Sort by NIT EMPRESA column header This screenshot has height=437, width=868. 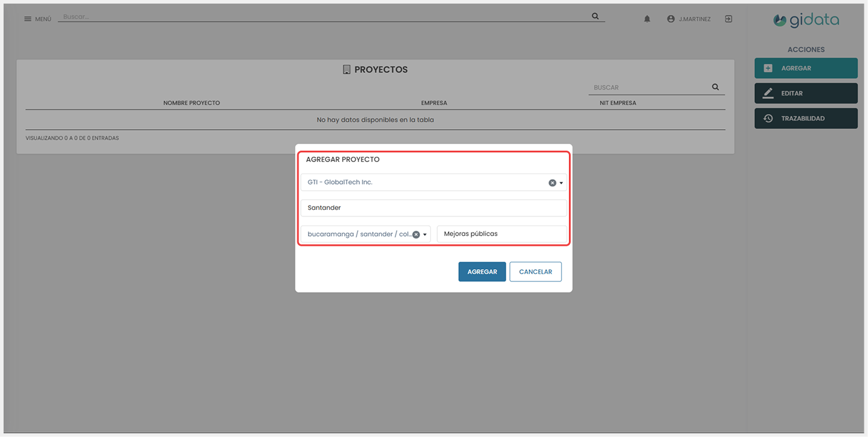click(x=618, y=103)
